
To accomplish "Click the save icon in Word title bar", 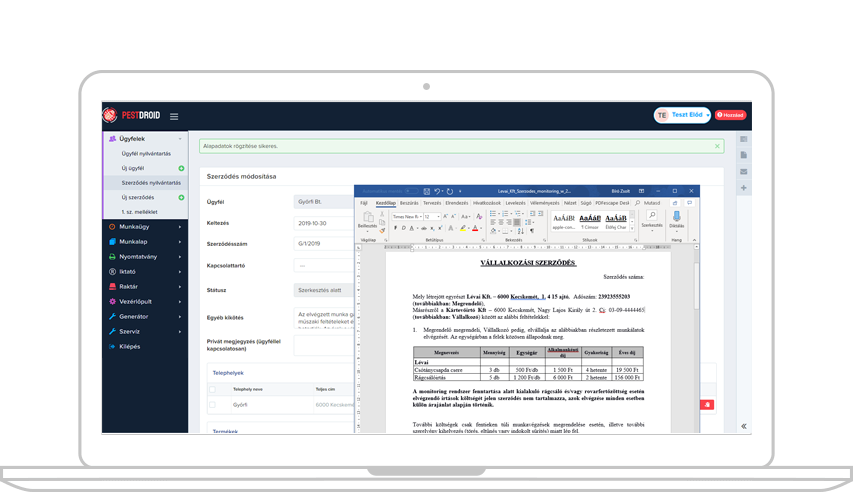I will 426,190.
